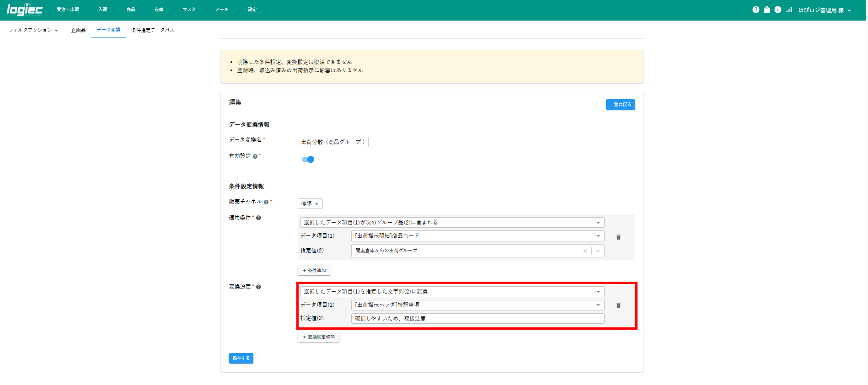The height and width of the screenshot is (385, 868).
Task: Click the データ変換名 text field
Action: point(333,142)
